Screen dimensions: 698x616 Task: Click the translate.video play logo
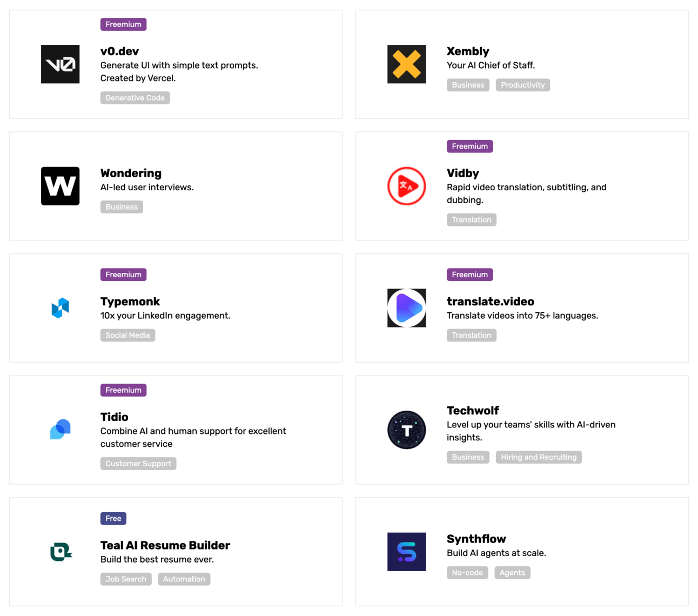(x=406, y=308)
